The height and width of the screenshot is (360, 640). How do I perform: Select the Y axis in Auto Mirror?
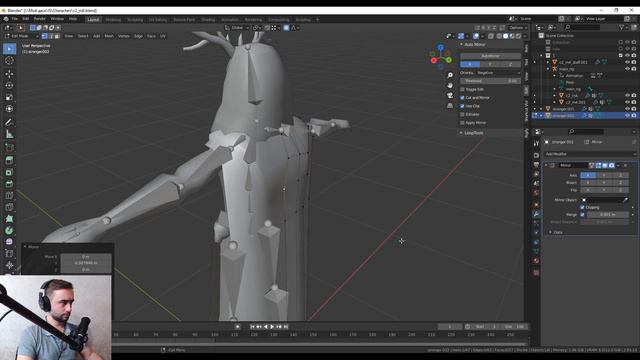coord(490,64)
